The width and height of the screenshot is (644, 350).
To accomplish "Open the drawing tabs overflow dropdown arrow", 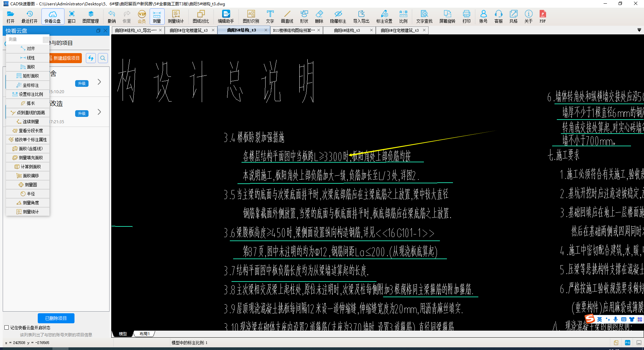I will tap(639, 30).
